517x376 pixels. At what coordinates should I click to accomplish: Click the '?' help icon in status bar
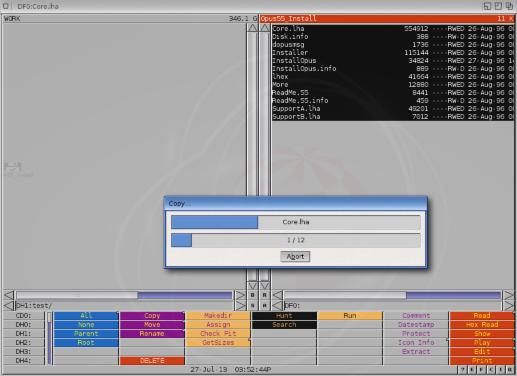[462, 369]
